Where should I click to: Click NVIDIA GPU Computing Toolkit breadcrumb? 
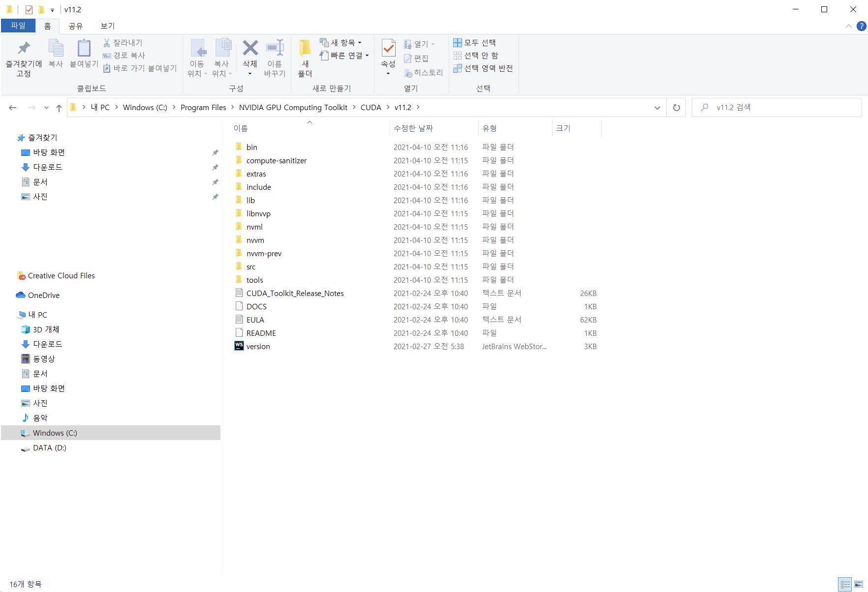(293, 108)
